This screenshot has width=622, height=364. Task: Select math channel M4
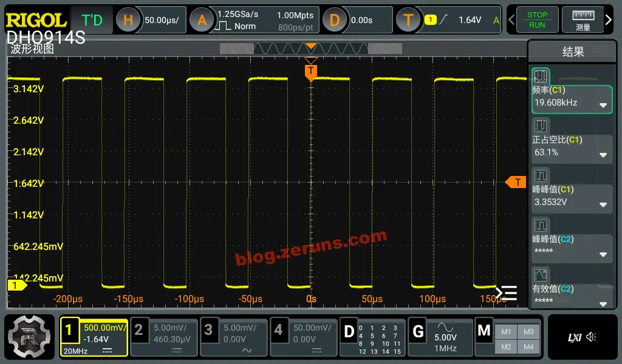528,347
